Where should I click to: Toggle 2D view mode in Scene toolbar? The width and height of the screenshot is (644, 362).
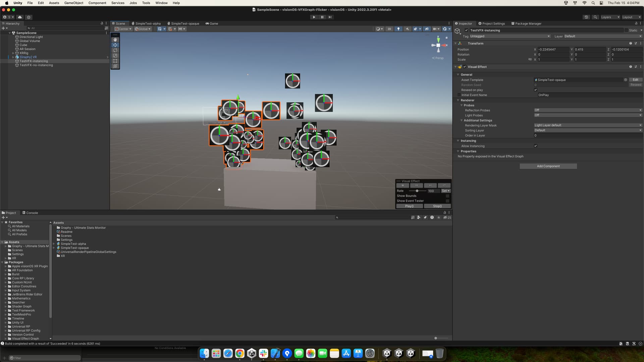389,29
